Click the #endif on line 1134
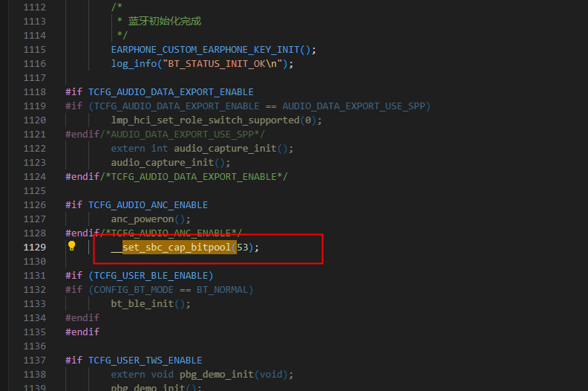 click(x=82, y=318)
